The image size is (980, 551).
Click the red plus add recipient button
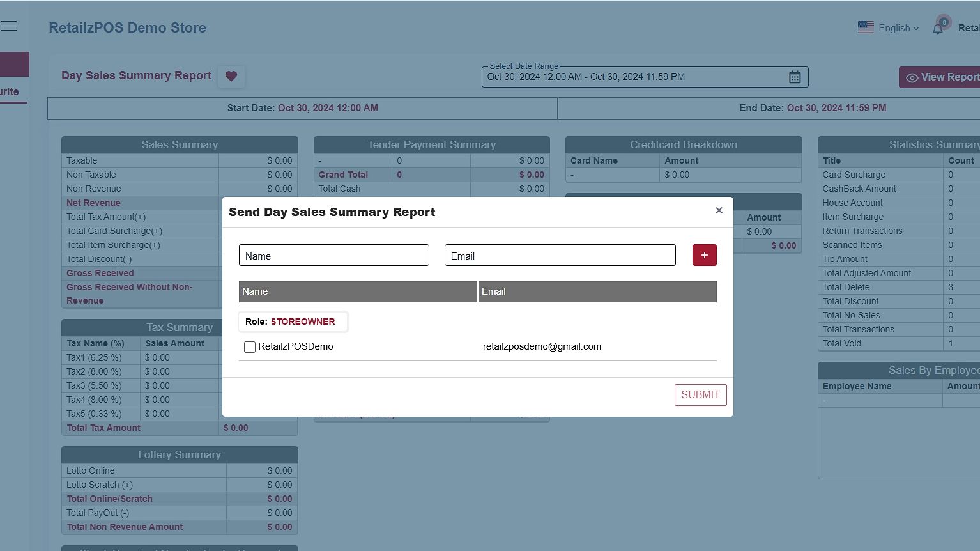[x=704, y=255]
